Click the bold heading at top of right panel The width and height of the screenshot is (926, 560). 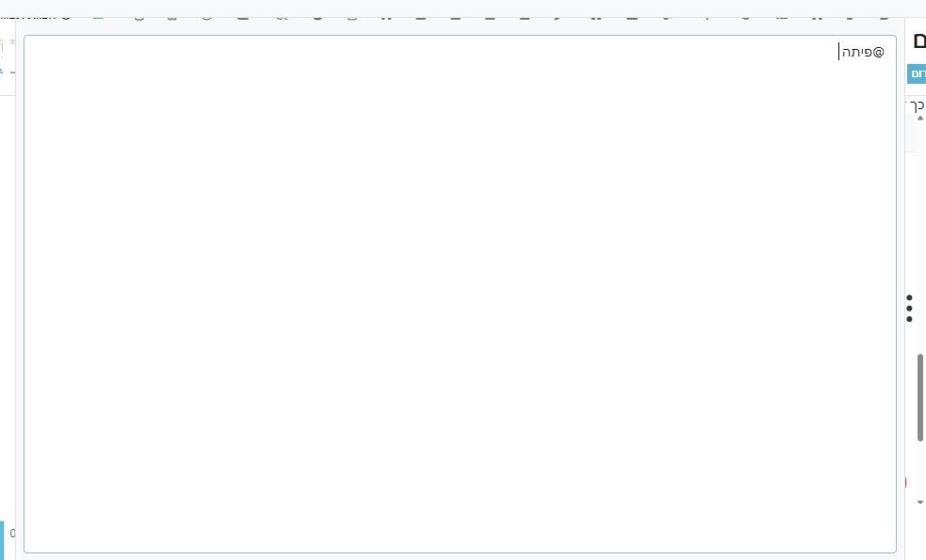tap(918, 41)
